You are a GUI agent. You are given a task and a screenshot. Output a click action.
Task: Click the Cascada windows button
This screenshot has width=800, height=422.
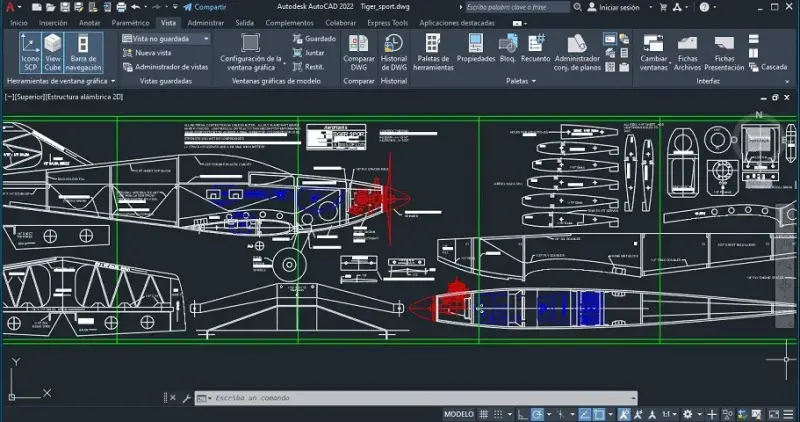(768, 67)
